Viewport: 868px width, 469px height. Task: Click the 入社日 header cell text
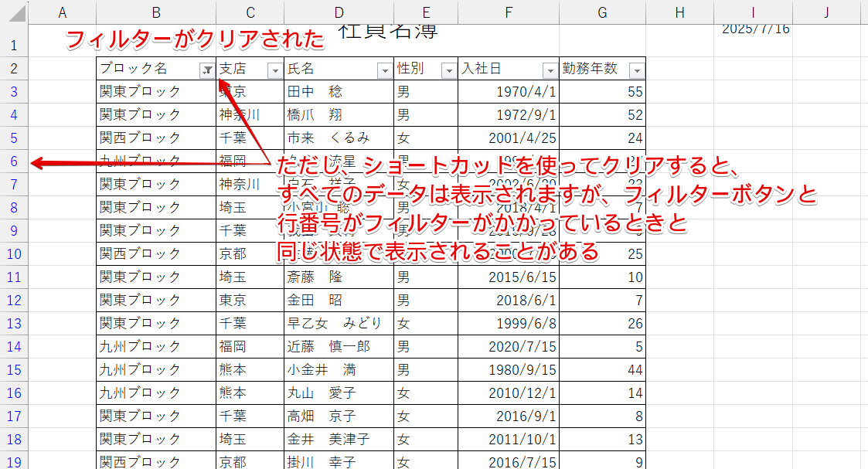click(x=481, y=69)
